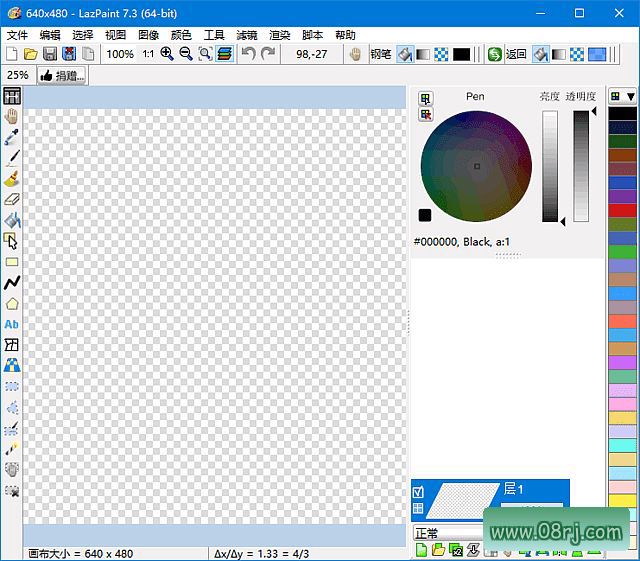Toggle visibility checkbox of layer 层1
The height and width of the screenshot is (561, 640).
coord(419,491)
